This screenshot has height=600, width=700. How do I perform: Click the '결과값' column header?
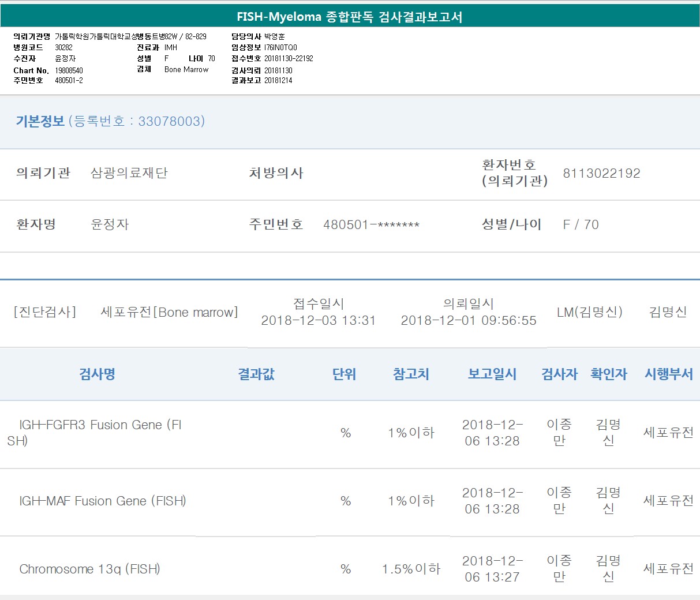[256, 374]
